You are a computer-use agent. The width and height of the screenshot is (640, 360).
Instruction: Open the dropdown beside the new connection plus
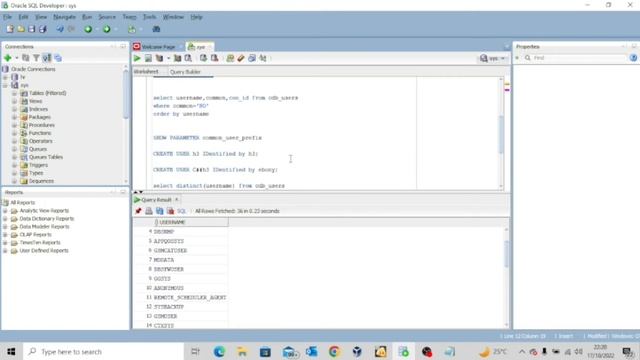[17, 58]
